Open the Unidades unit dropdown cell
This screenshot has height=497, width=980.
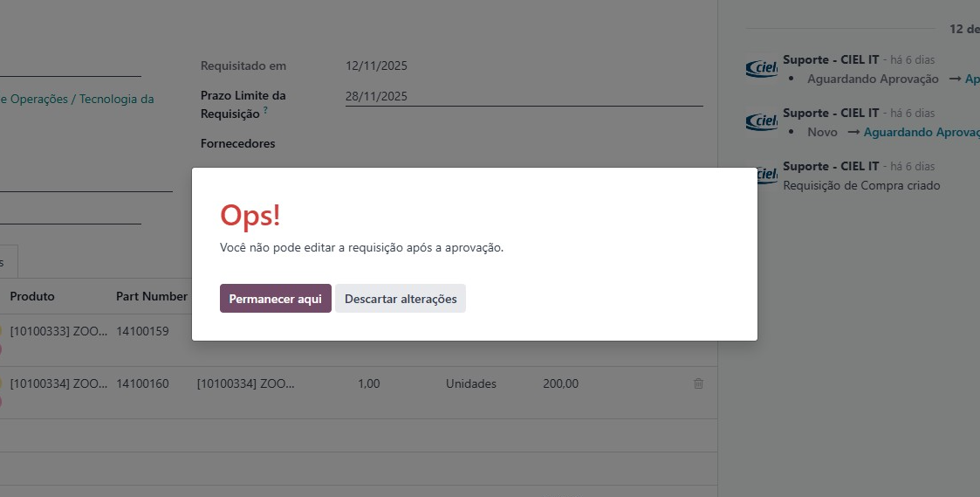(470, 383)
